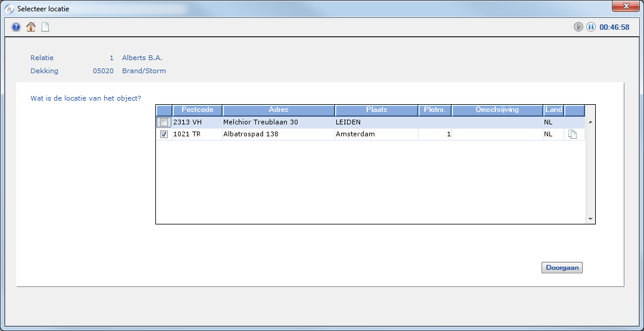Click the Omschrijving column header
This screenshot has width=644, height=331.
point(497,110)
